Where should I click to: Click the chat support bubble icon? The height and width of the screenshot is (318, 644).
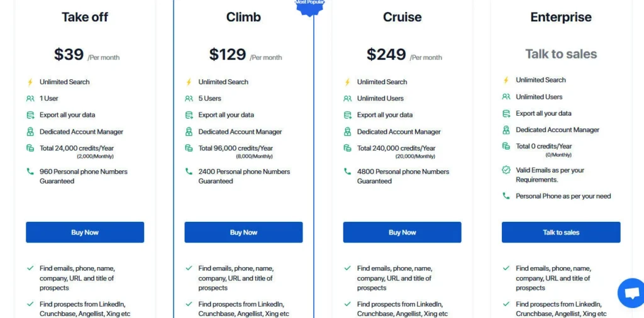click(x=631, y=293)
